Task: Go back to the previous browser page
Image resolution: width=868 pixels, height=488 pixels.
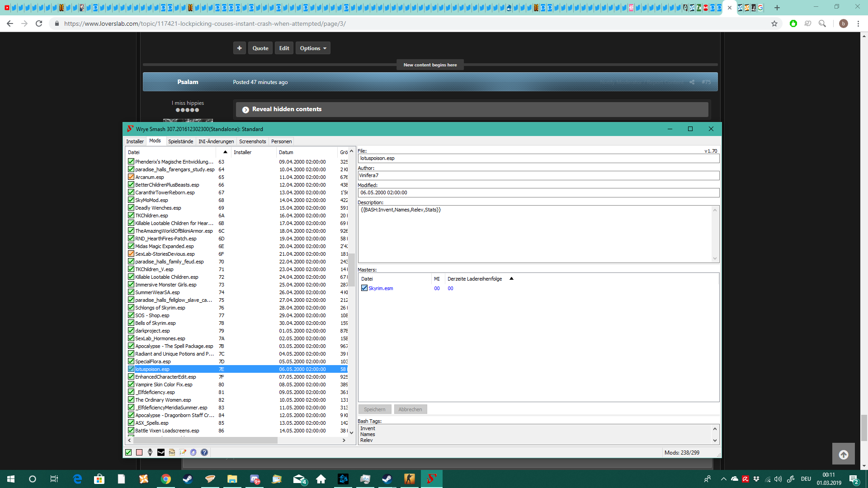Action: coord(10,23)
